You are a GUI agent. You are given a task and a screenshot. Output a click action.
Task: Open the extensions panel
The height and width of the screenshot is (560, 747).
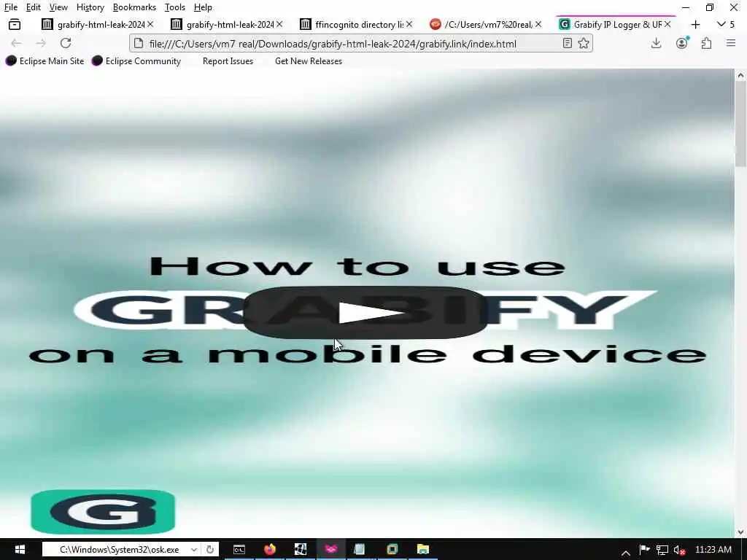[x=706, y=43]
